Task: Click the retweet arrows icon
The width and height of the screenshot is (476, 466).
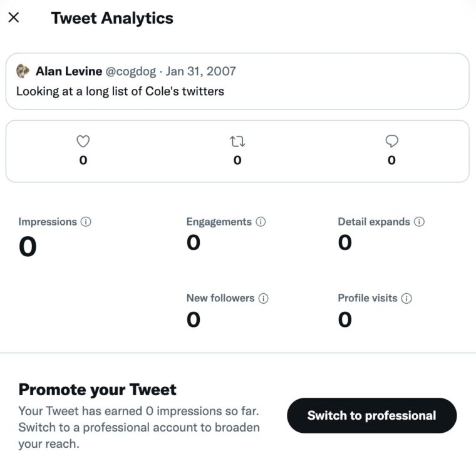Action: point(237,142)
